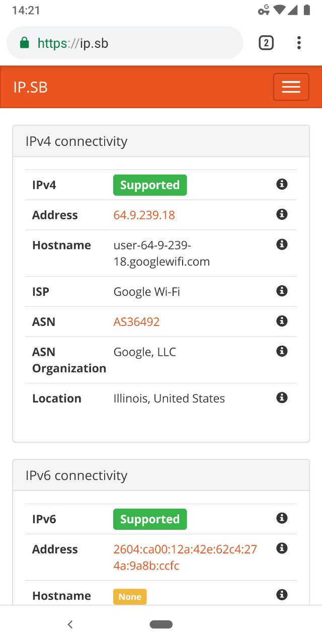Tap info icon beside Google Wi-Fi ISP
The image size is (322, 644).
pos(282,291)
